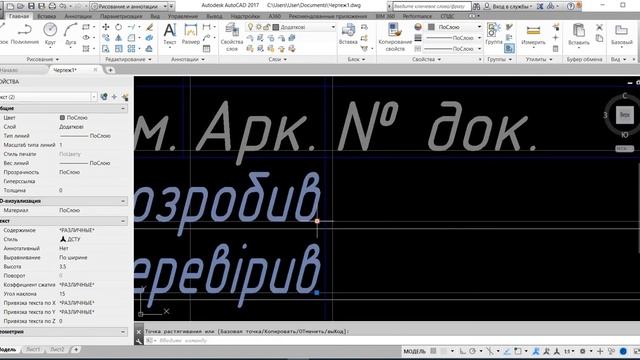Click the Erase pencil icon
The width and height of the screenshot is (640, 360).
pos(149,27)
